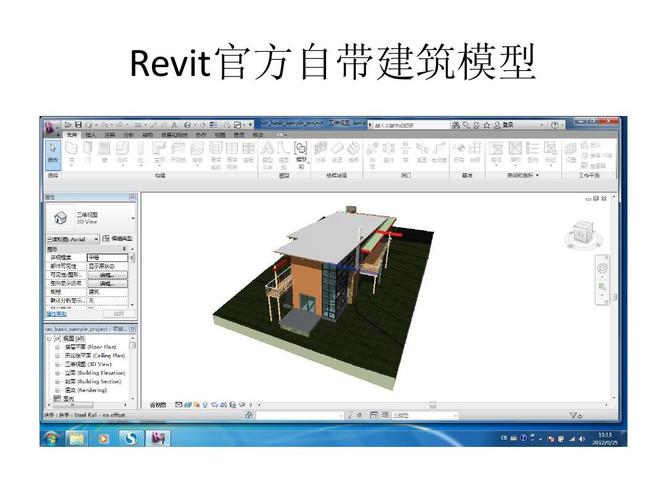
Task: Click Edit button for visibility/graphics overrides
Action: click(107, 275)
